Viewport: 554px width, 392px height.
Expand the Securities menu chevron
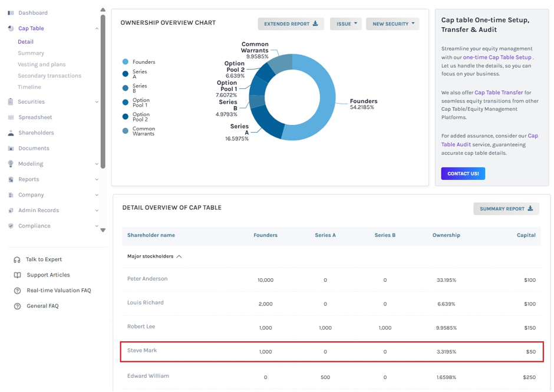click(x=97, y=102)
